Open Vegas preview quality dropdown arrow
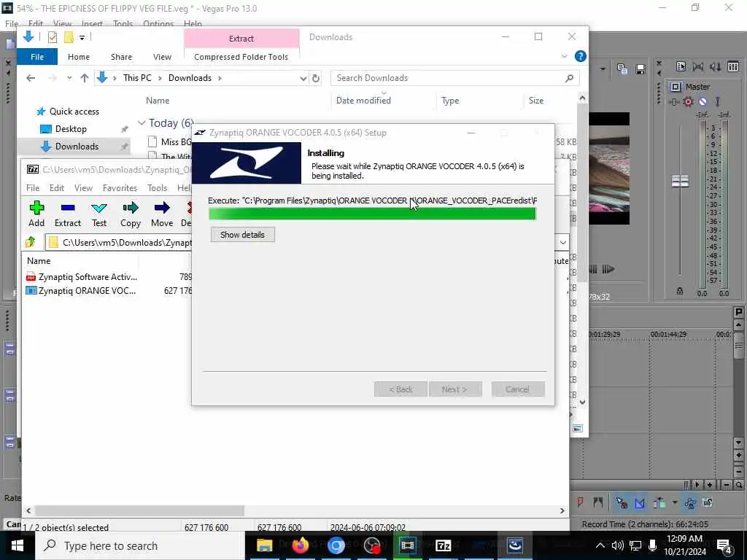Screen dimensions: 747x560 [603, 69]
